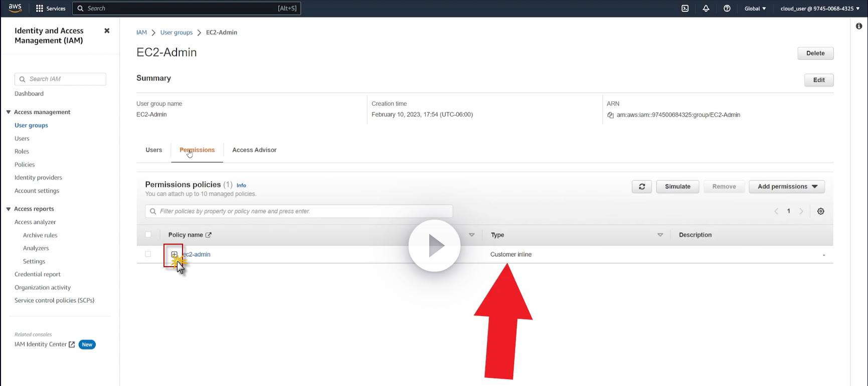Screen dimensions: 868x386
Task: Open Roles in the sidebar
Action: (22, 151)
